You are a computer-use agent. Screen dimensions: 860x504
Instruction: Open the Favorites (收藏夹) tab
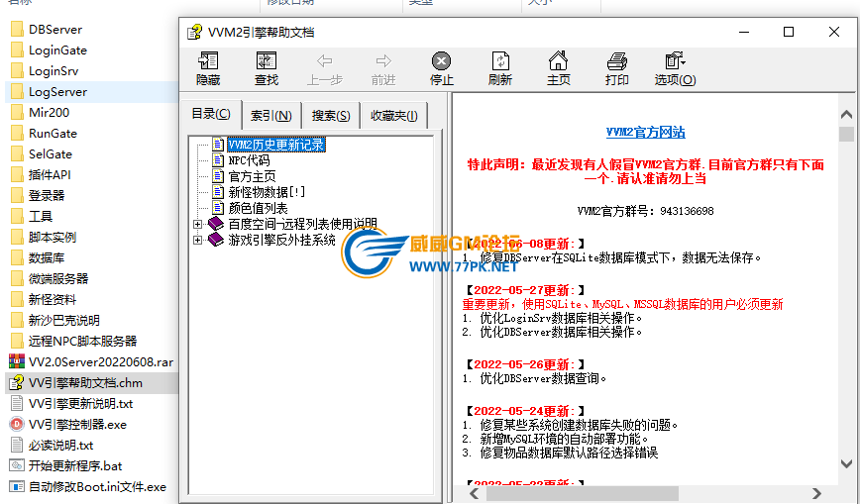[x=393, y=115]
